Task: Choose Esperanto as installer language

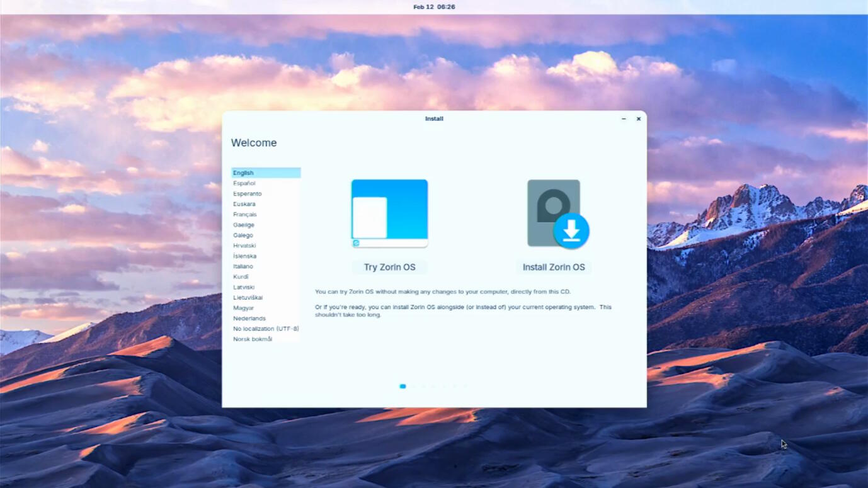Action: [x=266, y=193]
